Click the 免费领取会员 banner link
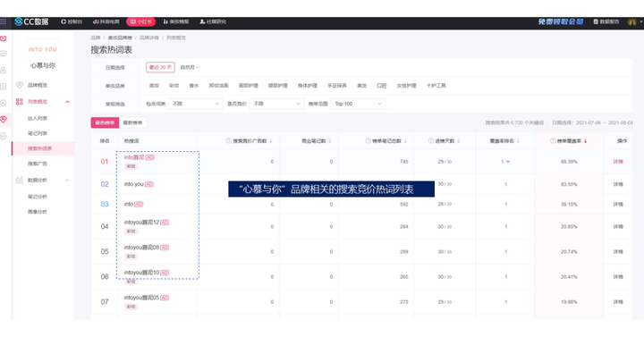The width and height of the screenshot is (644, 362). pos(561,21)
